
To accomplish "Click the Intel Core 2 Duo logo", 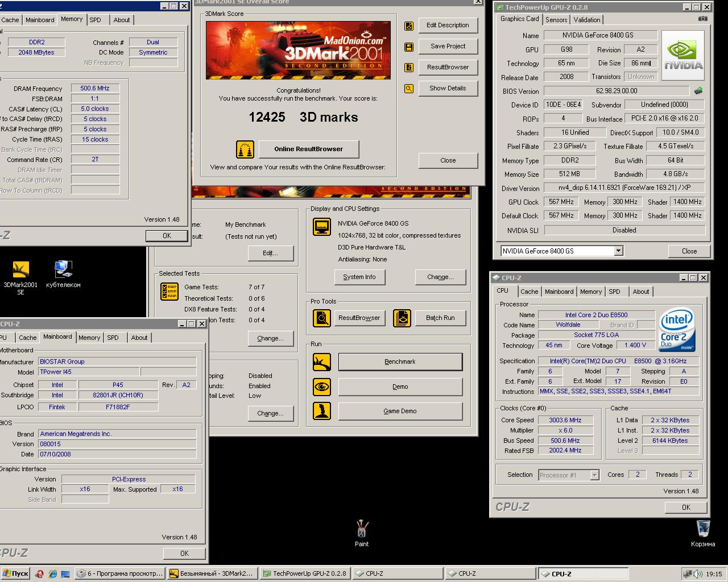I will pos(677,330).
